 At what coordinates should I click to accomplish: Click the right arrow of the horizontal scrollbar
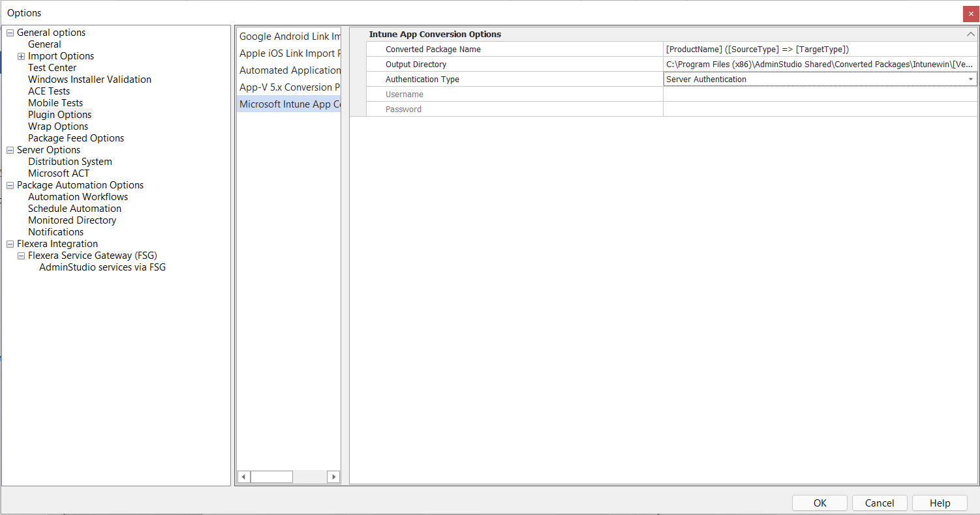[x=333, y=477]
